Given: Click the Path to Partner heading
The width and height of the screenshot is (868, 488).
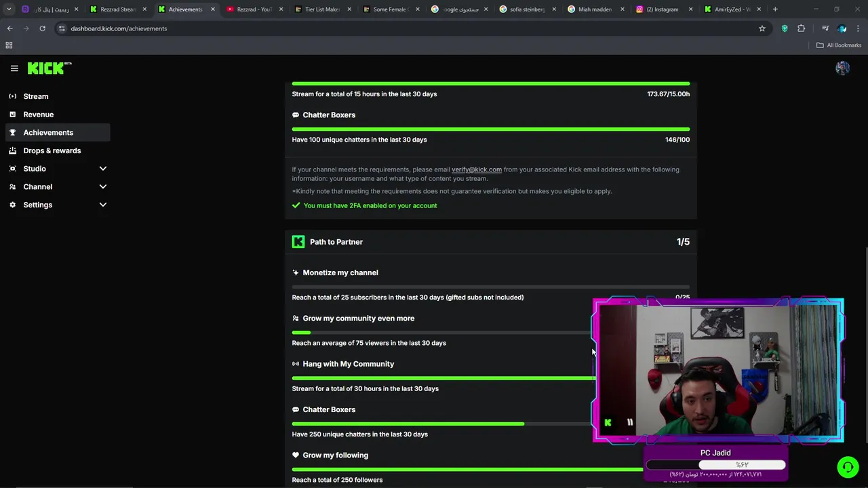Looking at the screenshot, I should 336,242.
